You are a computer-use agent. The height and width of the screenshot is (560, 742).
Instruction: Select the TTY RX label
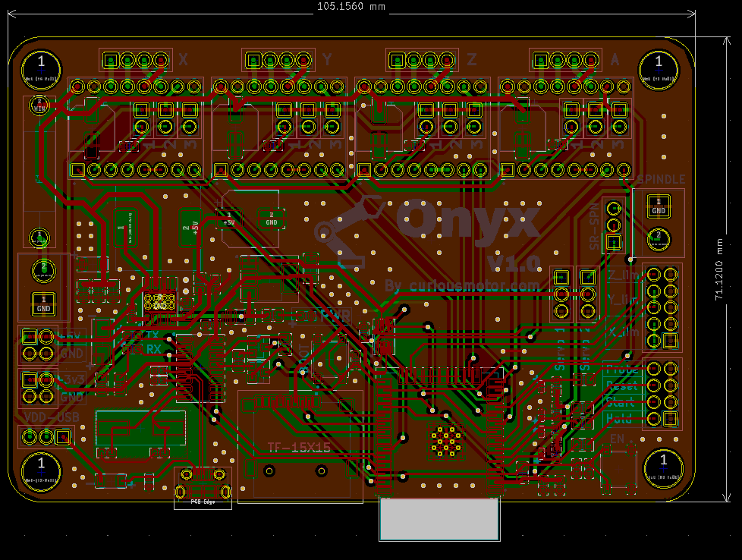152,348
